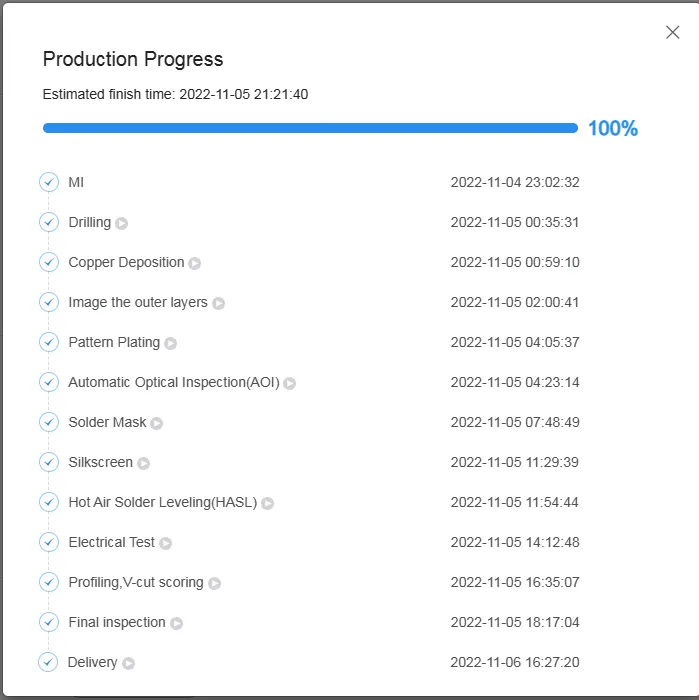Click the 100% progress percentage
Screen dimensions: 699x700
[x=613, y=129]
